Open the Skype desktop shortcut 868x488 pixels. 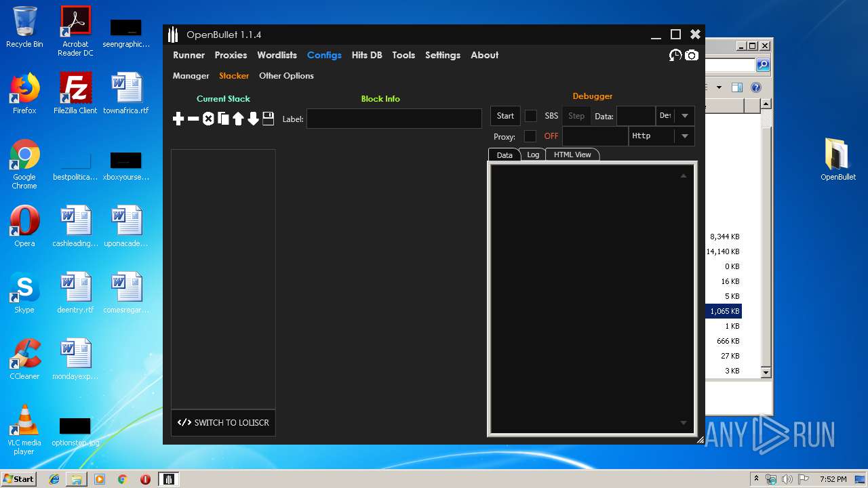pyautogui.click(x=24, y=293)
